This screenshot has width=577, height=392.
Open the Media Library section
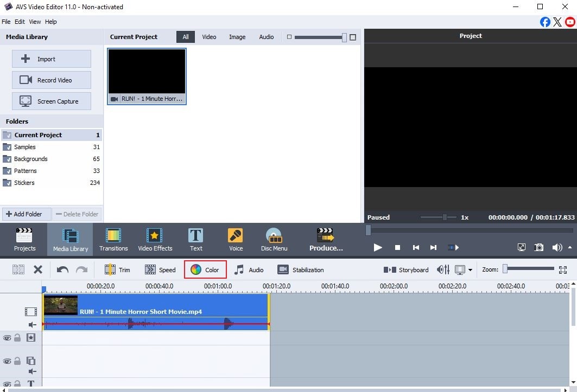[70, 240]
